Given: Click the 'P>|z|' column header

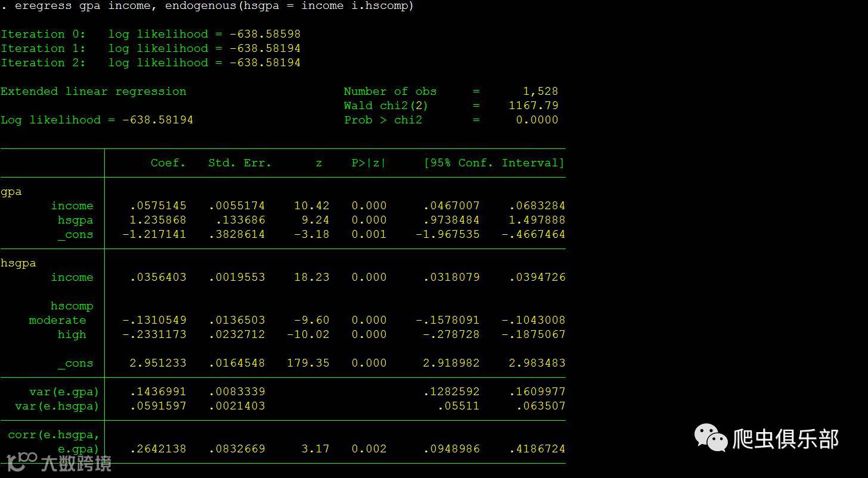Looking at the screenshot, I should [368, 163].
